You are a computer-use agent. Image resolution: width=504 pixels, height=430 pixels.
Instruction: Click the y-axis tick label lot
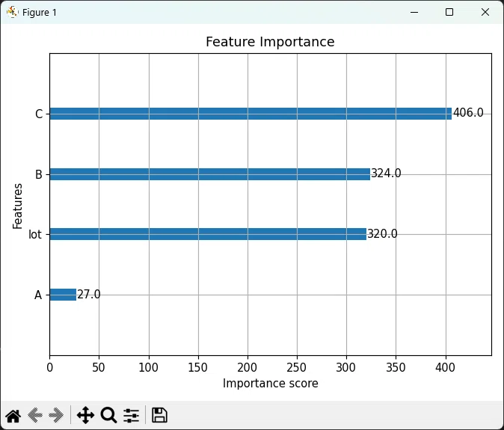coord(35,234)
